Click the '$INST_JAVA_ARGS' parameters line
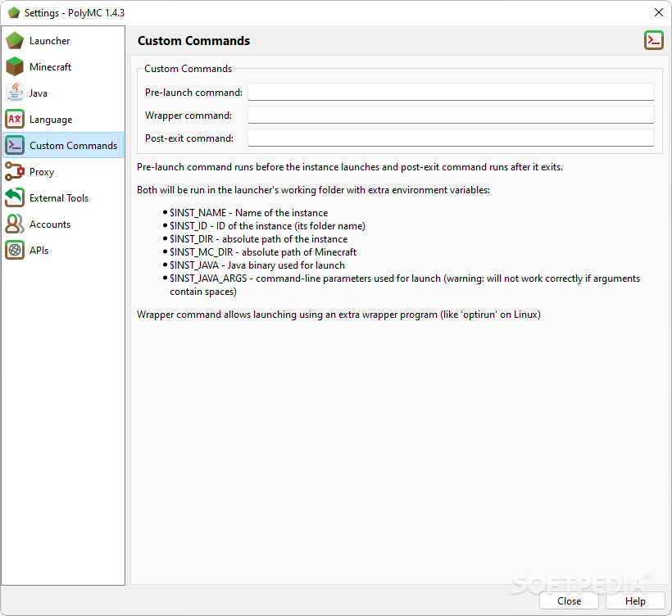The image size is (672, 616). (x=405, y=285)
